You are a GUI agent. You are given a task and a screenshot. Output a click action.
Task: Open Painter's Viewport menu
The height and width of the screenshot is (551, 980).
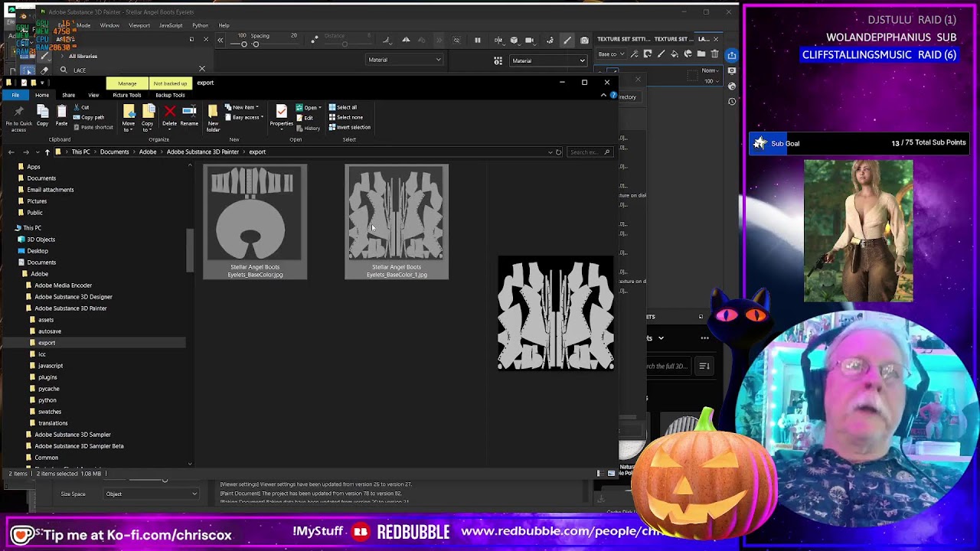tap(139, 25)
